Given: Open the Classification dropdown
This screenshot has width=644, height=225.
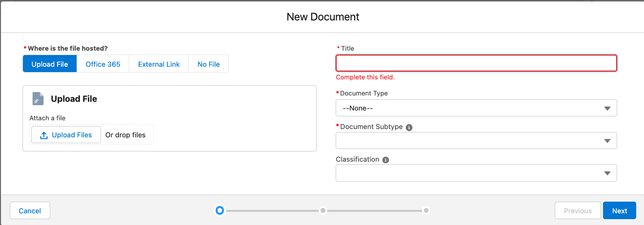Looking at the screenshot, I should tap(476, 173).
